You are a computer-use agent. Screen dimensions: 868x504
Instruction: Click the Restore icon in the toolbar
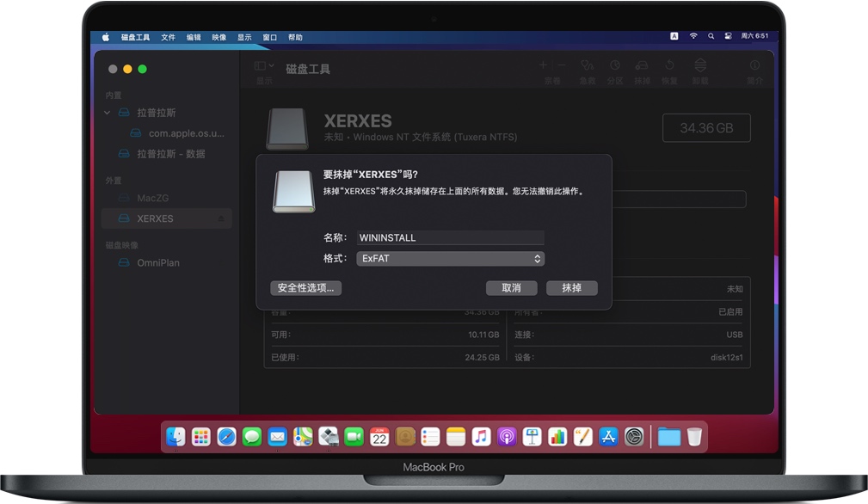pos(669,65)
